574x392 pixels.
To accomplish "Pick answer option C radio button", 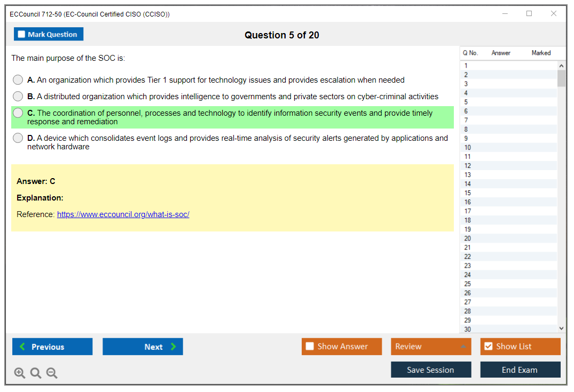I will (18, 113).
